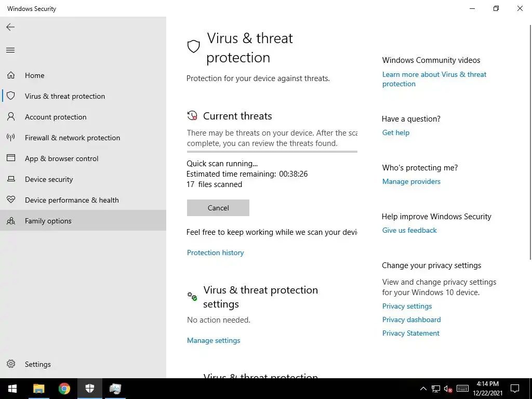This screenshot has width=532, height=399.
Task: Open the touch keyboard tray icon
Action: 462,389
